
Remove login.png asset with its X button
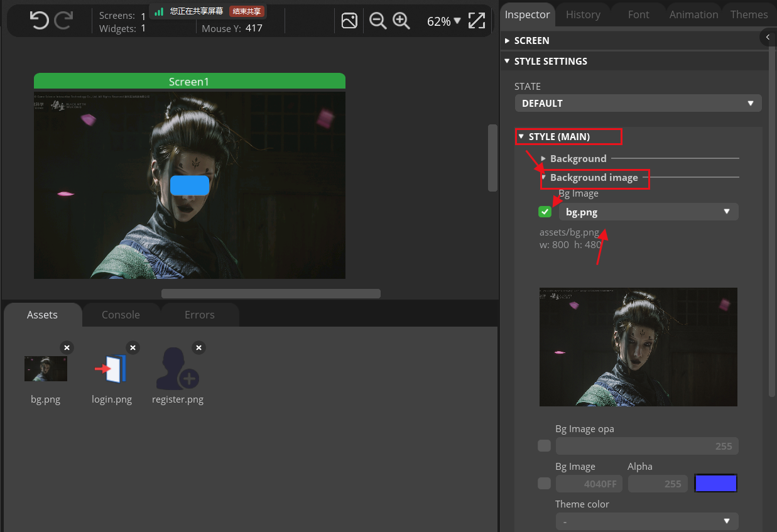(133, 347)
